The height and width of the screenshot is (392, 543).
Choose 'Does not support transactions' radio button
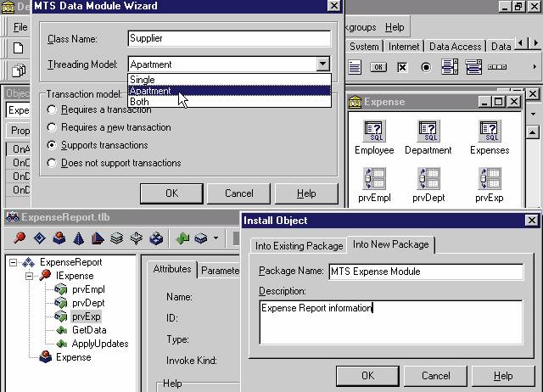(53, 163)
